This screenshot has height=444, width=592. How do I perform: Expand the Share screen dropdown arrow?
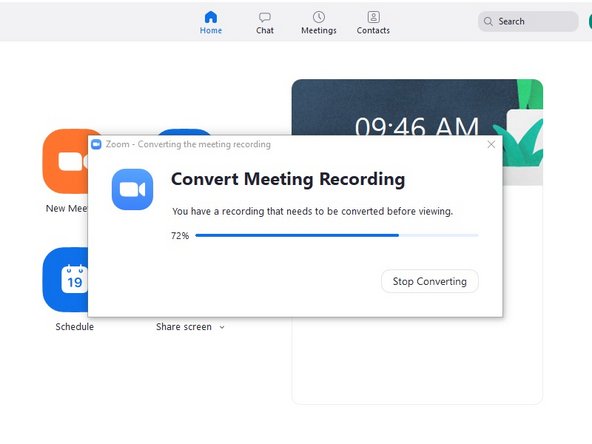tap(222, 327)
